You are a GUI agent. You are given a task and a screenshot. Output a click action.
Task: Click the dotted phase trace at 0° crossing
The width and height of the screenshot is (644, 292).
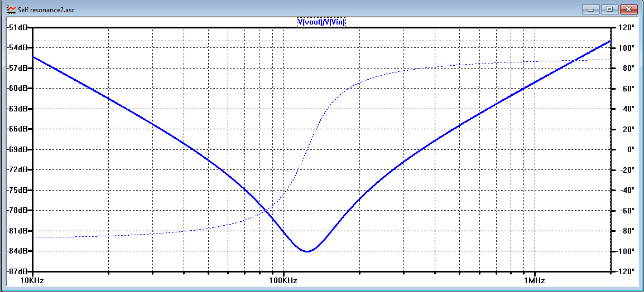click(307, 149)
